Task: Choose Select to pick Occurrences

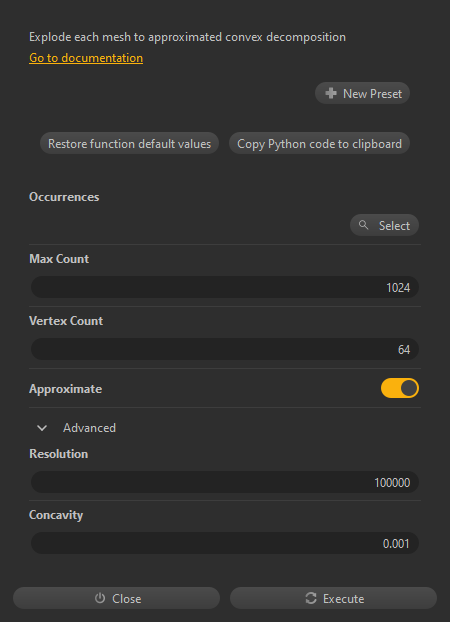Action: click(384, 225)
